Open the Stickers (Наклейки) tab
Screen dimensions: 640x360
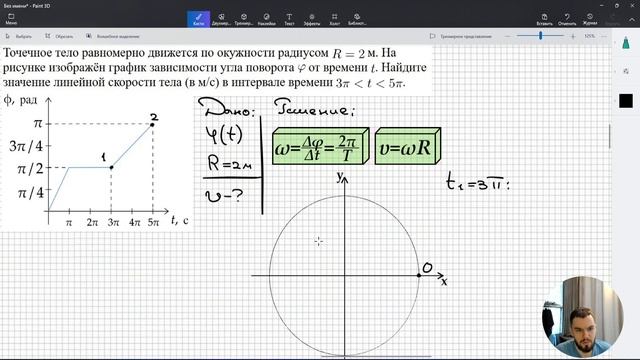coord(267,19)
